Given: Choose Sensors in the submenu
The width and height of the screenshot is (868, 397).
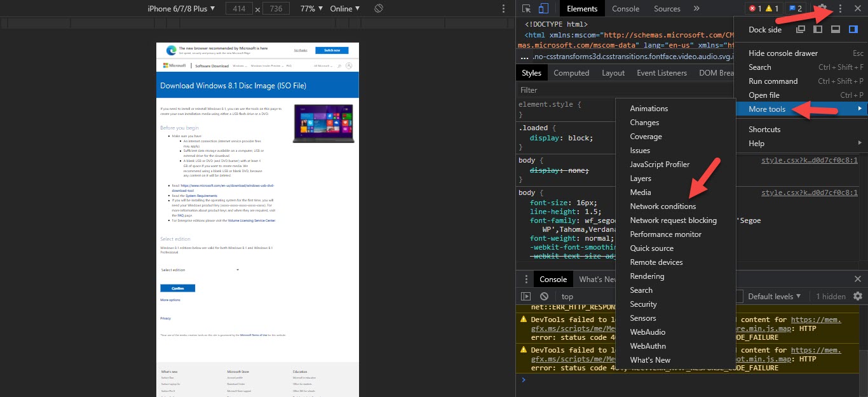Looking at the screenshot, I should coord(643,318).
